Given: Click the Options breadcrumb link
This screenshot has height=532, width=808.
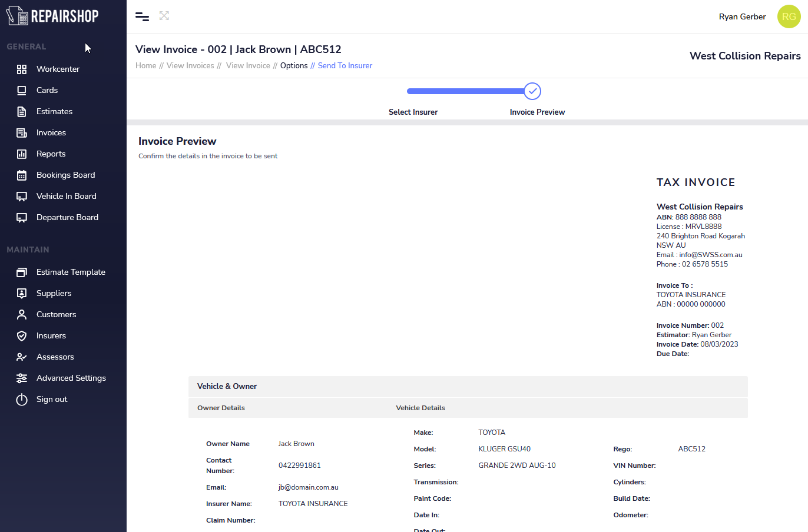Looking at the screenshot, I should coord(294,66).
